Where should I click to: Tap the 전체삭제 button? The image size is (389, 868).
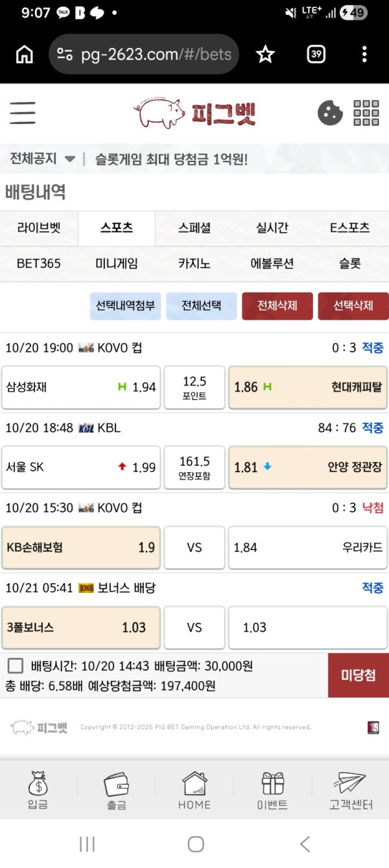(x=277, y=306)
